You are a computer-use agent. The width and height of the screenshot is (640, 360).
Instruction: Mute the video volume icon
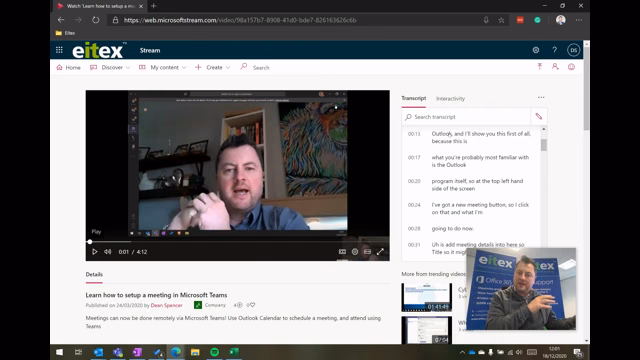click(108, 252)
